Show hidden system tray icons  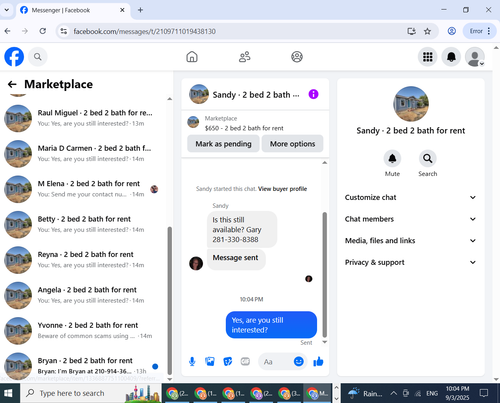coord(393,393)
